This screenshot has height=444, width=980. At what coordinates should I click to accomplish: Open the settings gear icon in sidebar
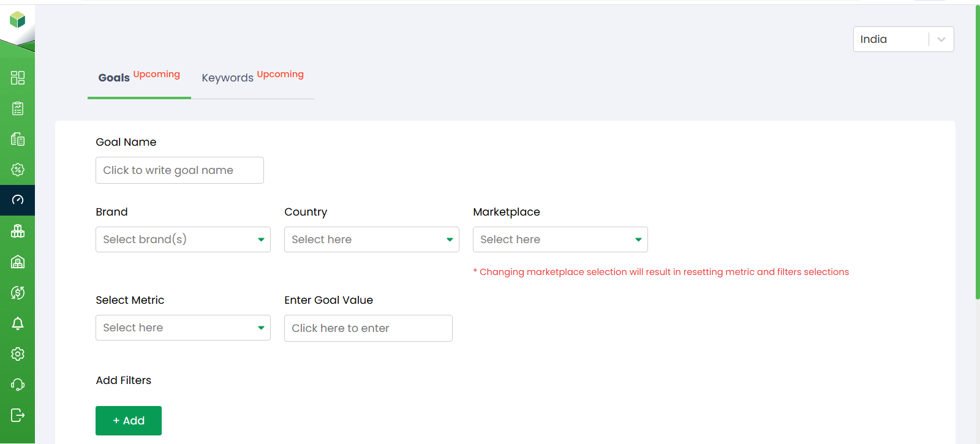pyautogui.click(x=18, y=354)
